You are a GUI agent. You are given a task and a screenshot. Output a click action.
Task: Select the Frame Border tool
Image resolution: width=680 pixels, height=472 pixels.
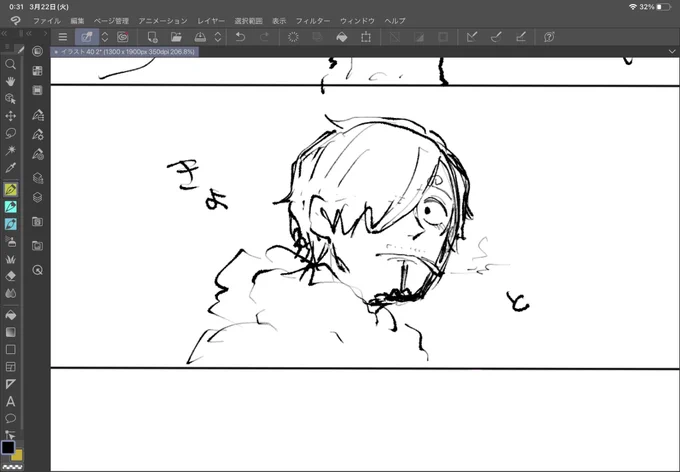[x=10, y=367]
